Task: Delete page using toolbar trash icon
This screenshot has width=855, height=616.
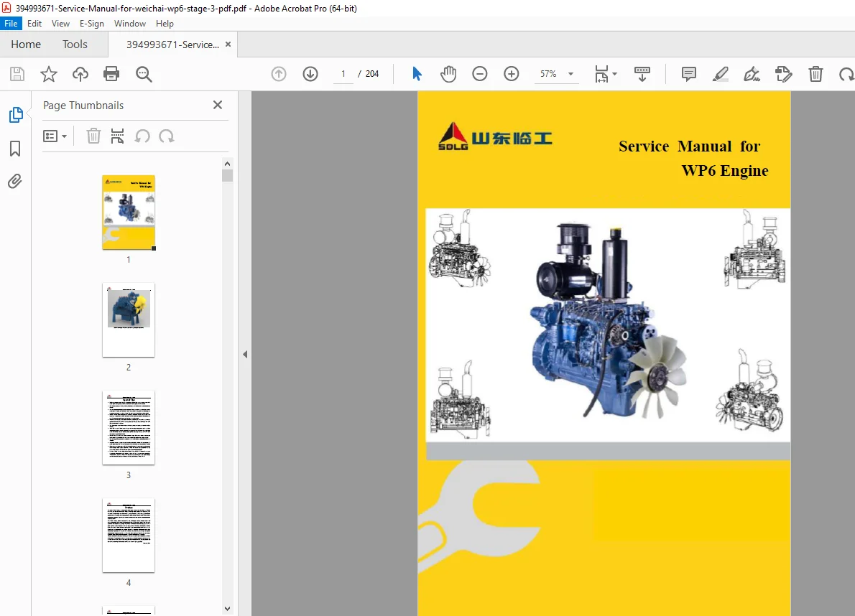Action: [x=815, y=74]
